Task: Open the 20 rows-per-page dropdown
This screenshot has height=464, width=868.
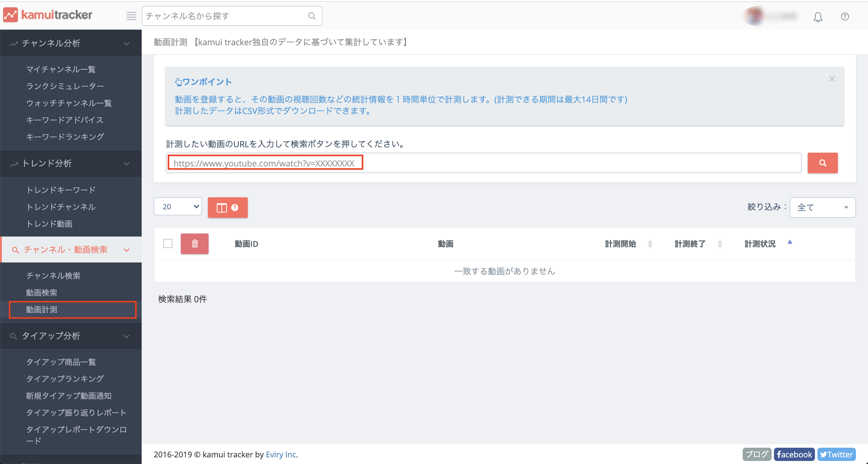Action: pyautogui.click(x=178, y=207)
